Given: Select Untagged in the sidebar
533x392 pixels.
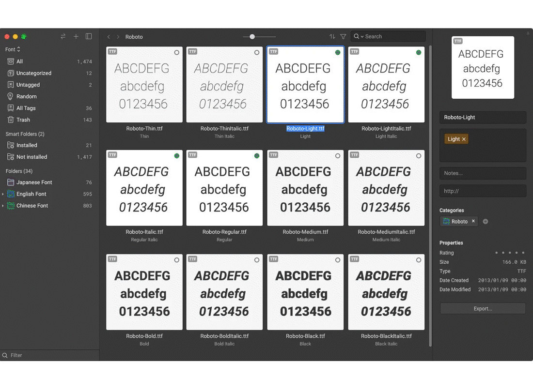Looking at the screenshot, I should click(49, 85).
